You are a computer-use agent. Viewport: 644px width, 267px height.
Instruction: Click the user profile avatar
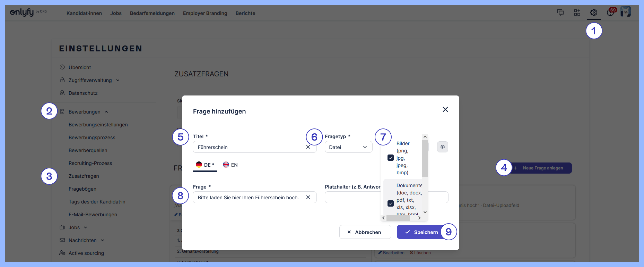tap(626, 12)
